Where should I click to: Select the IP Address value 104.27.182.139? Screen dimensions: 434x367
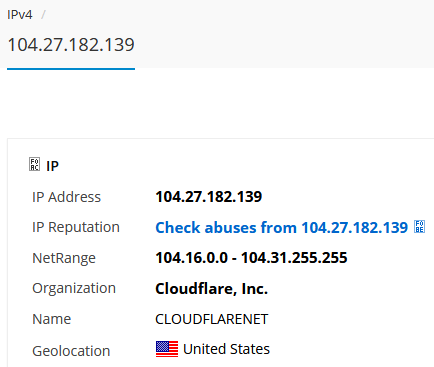[x=209, y=197]
